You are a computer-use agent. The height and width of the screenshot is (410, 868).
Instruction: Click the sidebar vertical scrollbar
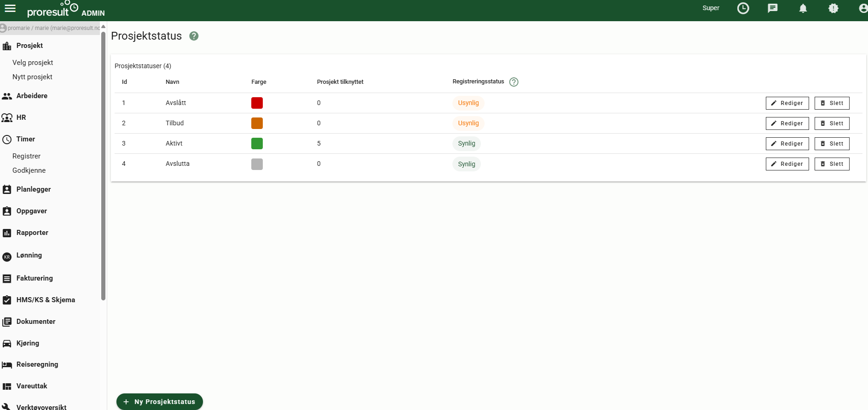click(103, 166)
